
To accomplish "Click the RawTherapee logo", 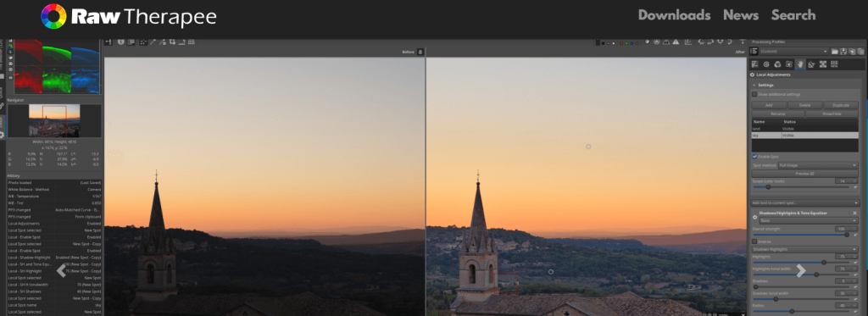I will coord(129,17).
